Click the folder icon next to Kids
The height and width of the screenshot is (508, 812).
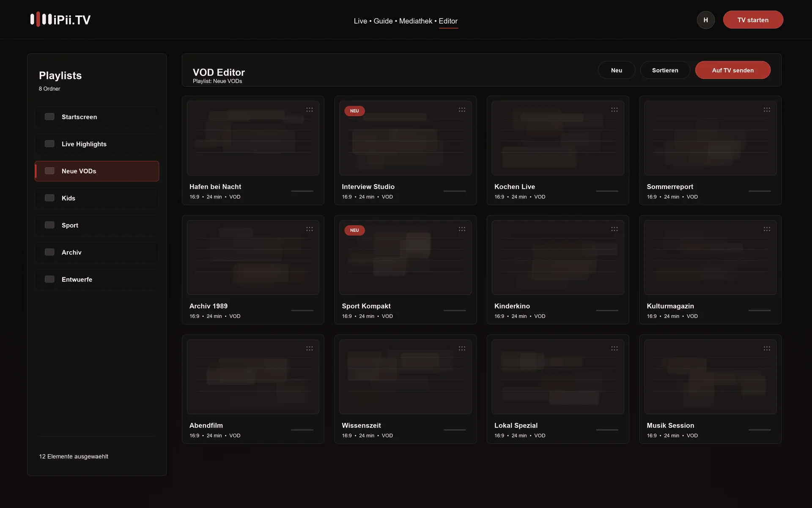[49, 198]
